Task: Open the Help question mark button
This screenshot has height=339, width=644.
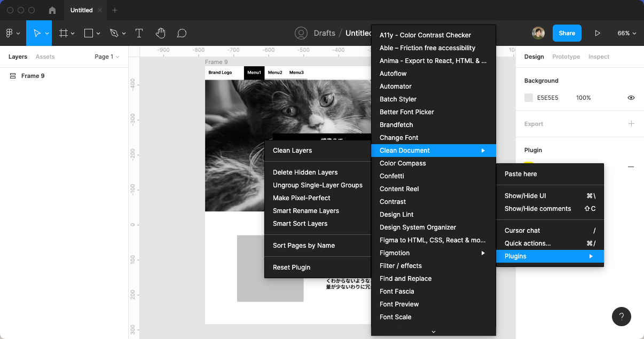Action: pos(621,317)
